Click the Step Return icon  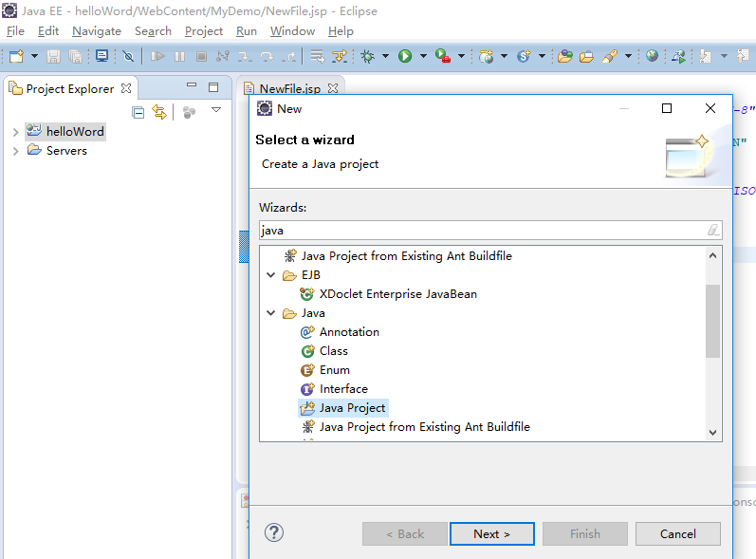click(x=288, y=56)
